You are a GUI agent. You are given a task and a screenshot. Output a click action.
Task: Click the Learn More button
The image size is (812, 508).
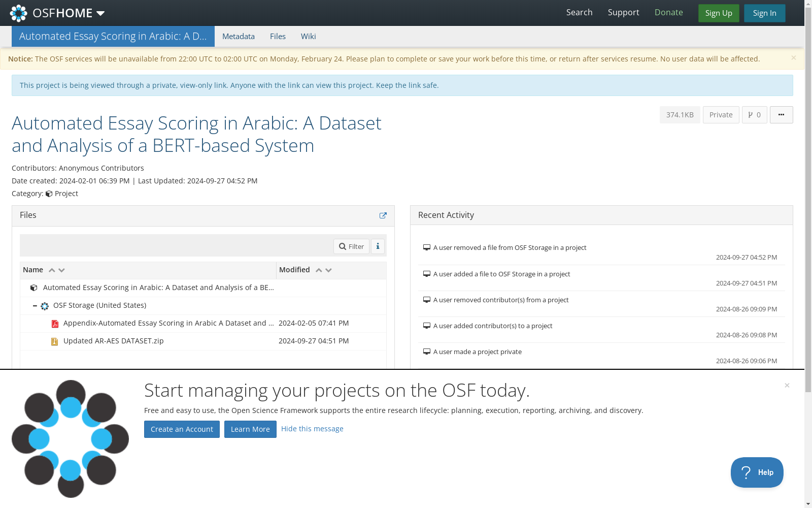click(250, 429)
